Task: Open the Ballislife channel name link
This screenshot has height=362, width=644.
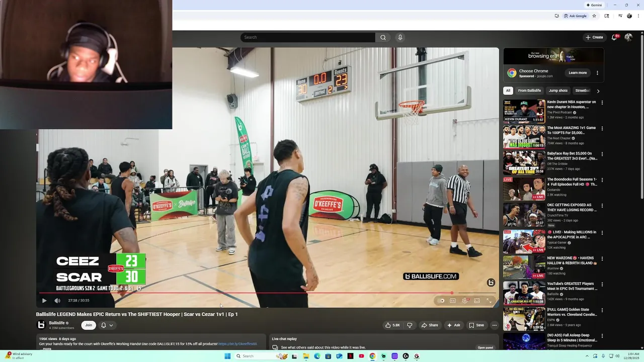Action: tap(57, 323)
